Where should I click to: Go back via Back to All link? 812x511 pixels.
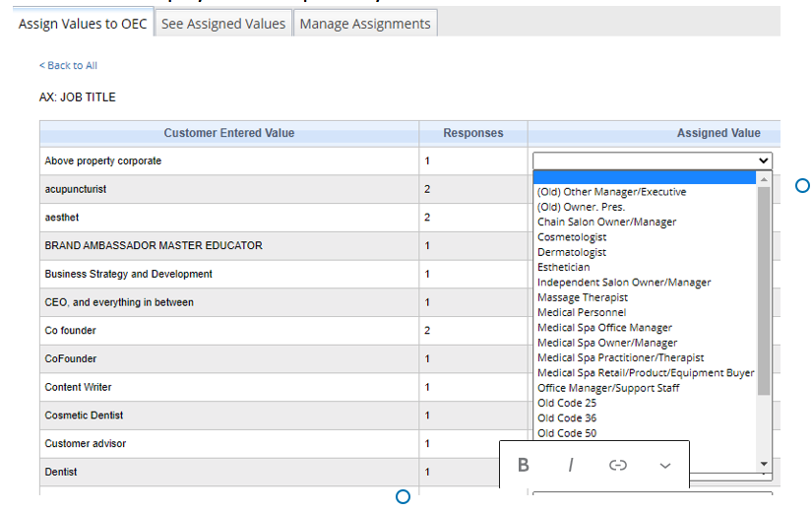pos(68,66)
